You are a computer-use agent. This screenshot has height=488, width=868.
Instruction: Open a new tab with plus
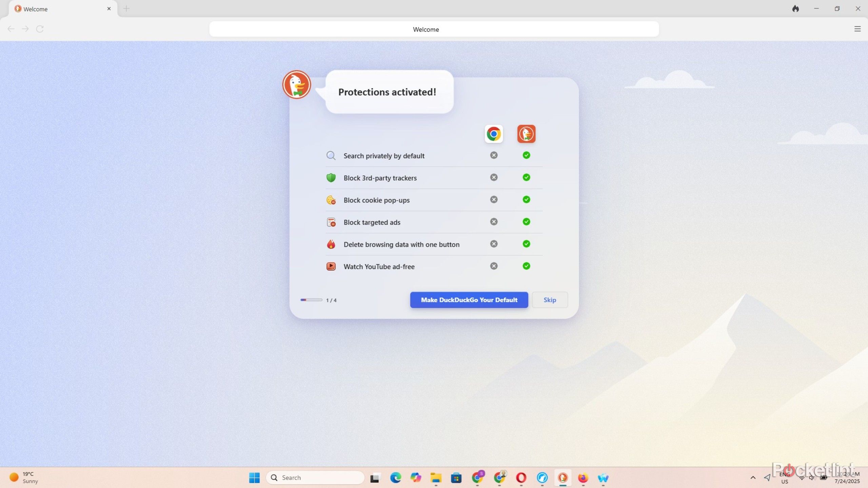click(126, 9)
